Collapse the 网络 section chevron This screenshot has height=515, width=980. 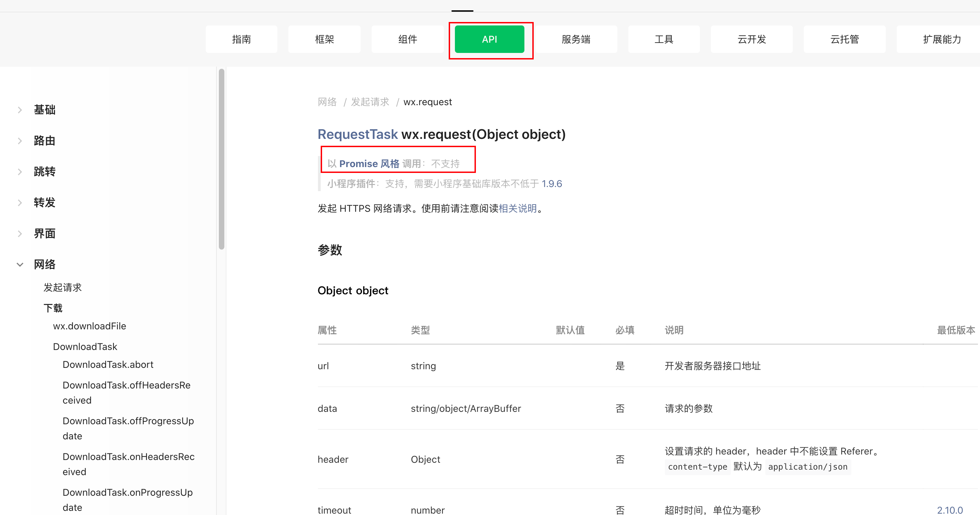click(x=20, y=264)
